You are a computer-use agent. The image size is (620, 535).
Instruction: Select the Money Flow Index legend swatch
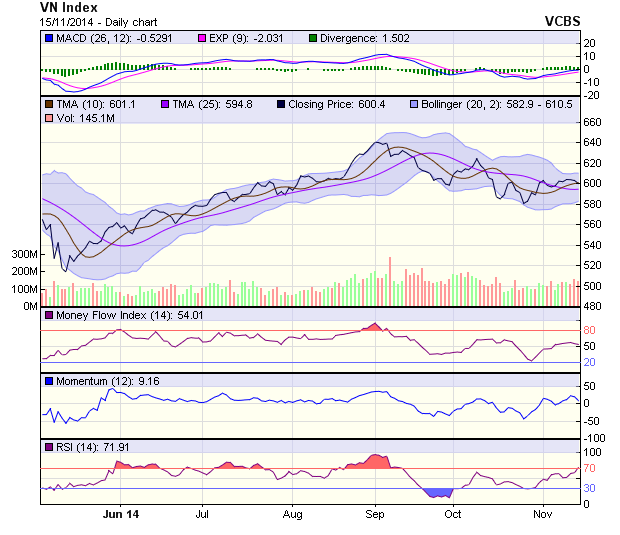pyautogui.click(x=49, y=316)
